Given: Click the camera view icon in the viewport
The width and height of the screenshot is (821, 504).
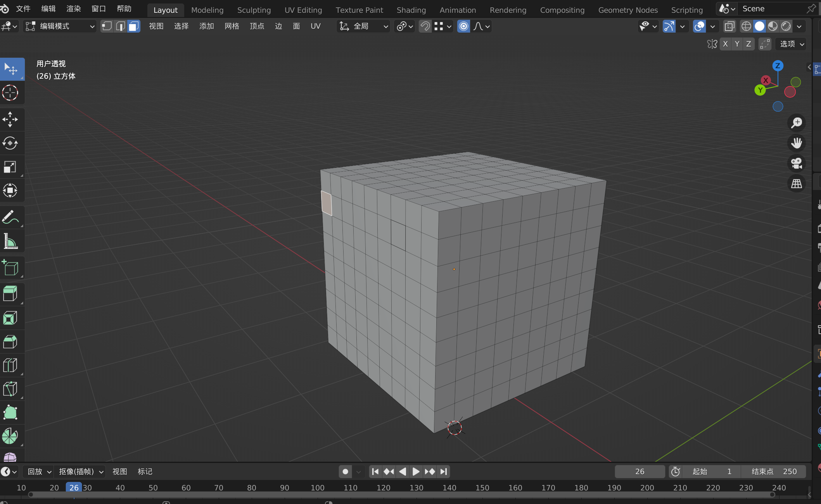Looking at the screenshot, I should [x=796, y=163].
